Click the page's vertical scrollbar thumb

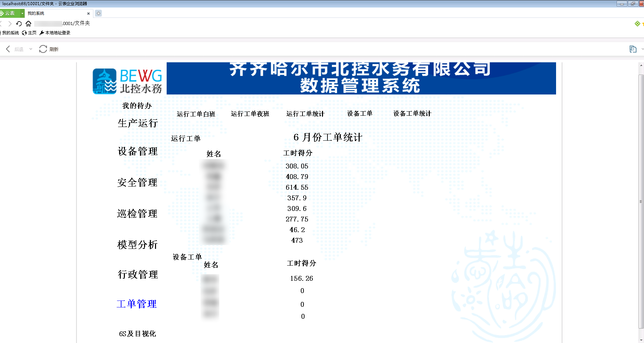641,201
